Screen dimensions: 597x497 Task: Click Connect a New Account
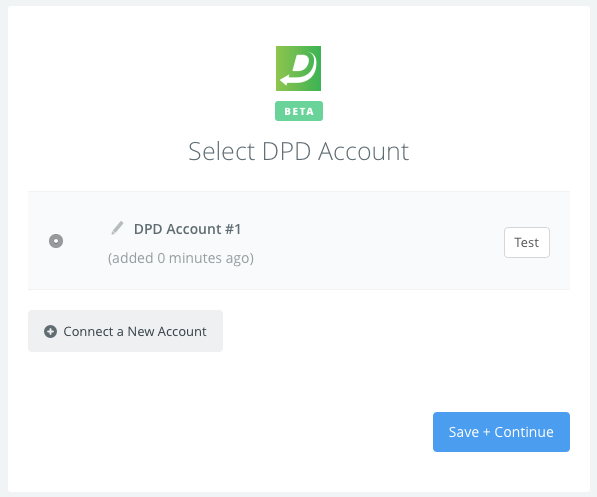click(x=125, y=331)
